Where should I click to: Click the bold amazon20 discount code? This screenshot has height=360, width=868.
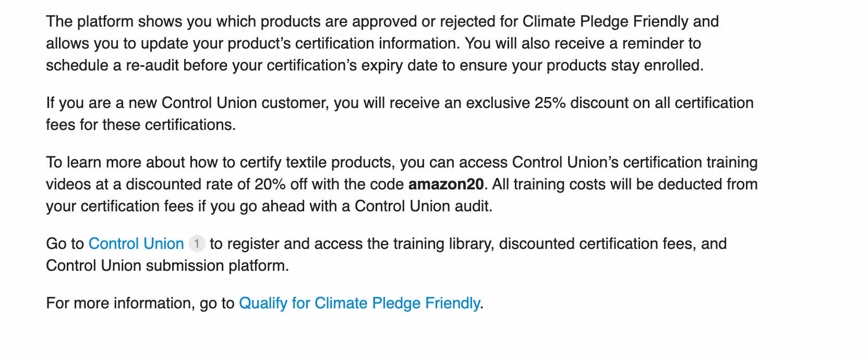tap(446, 184)
